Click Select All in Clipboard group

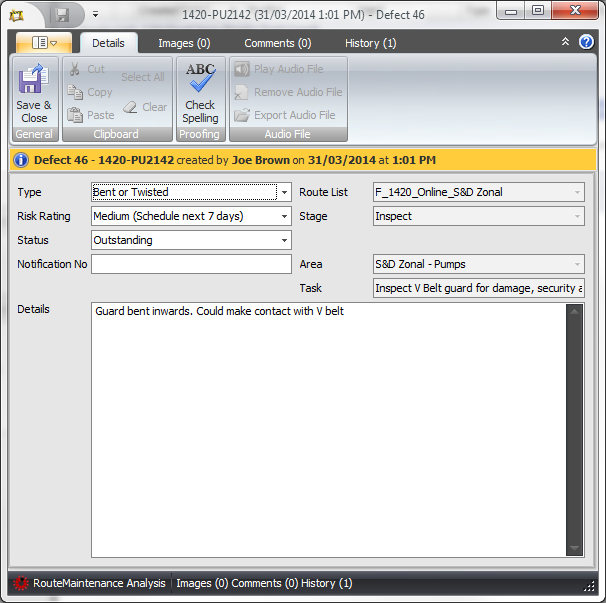pos(143,77)
